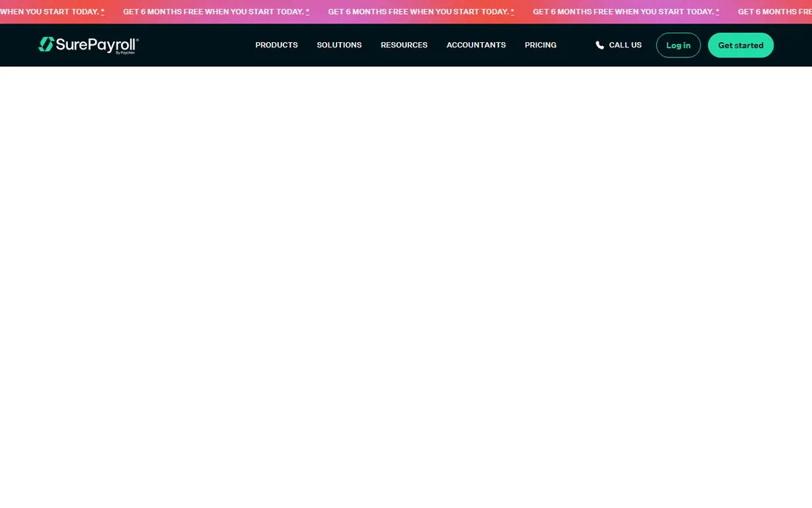Open the Resources menu
This screenshot has width=812, height=508.
(404, 45)
